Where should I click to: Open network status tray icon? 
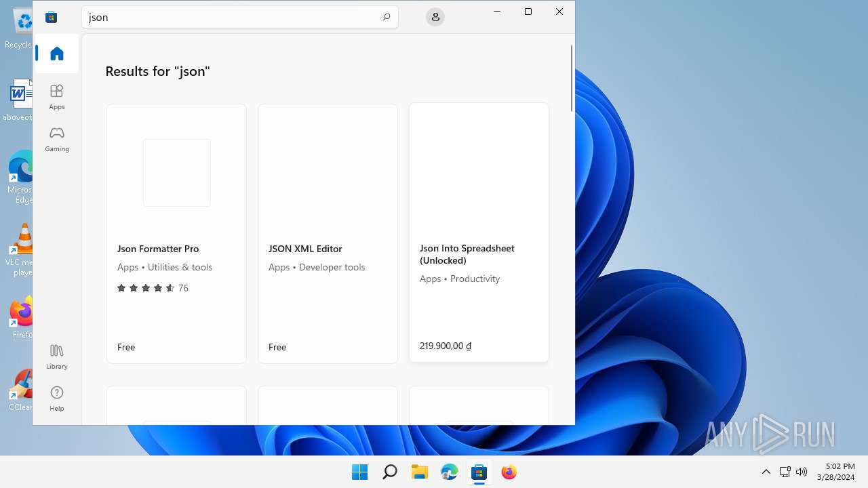tap(785, 472)
